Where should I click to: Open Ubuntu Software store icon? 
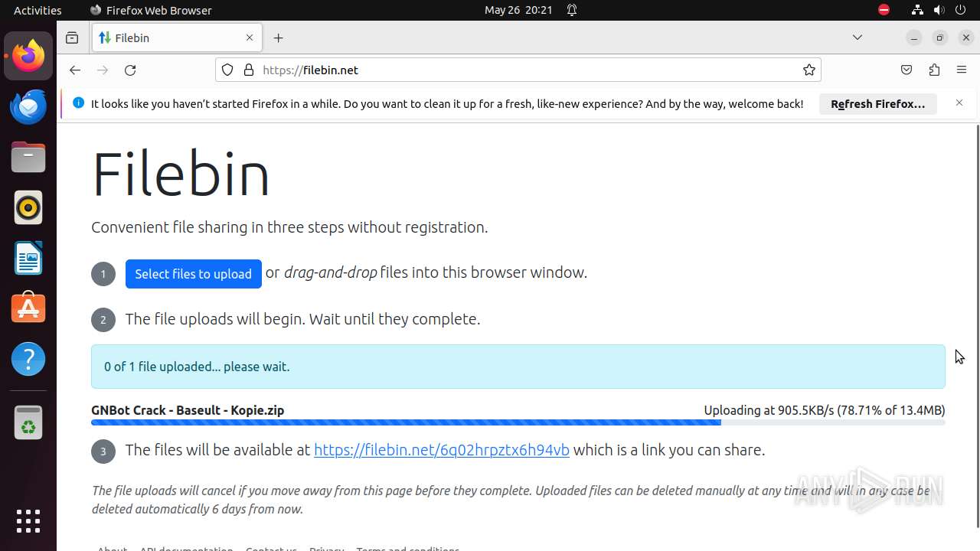(28, 308)
